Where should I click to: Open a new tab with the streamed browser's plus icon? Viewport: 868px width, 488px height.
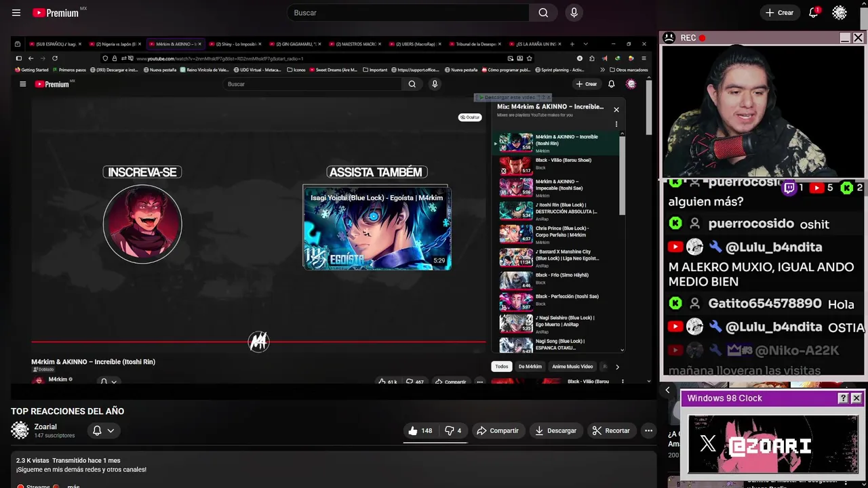point(572,44)
